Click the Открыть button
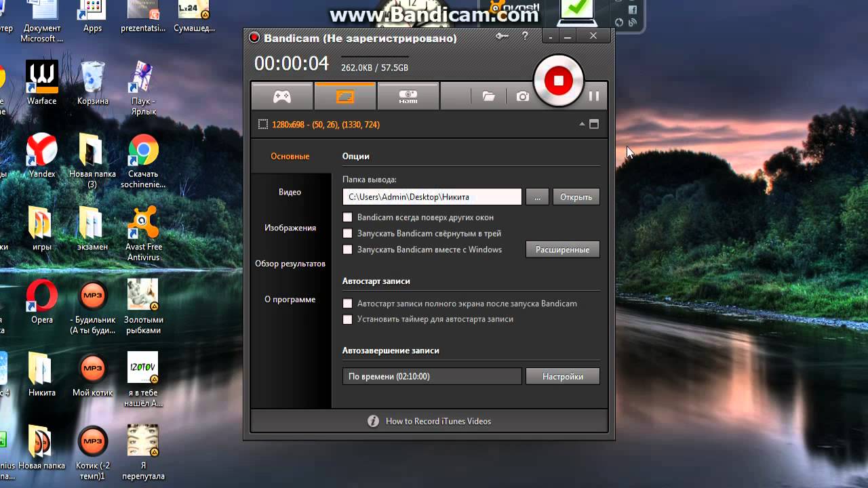Viewport: 868px width, 488px height. [576, 197]
